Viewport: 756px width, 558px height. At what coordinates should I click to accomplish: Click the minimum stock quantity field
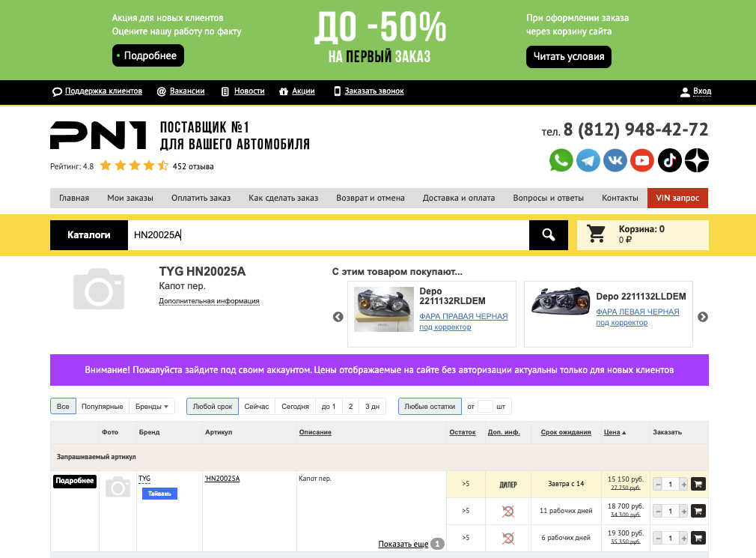[x=485, y=407]
